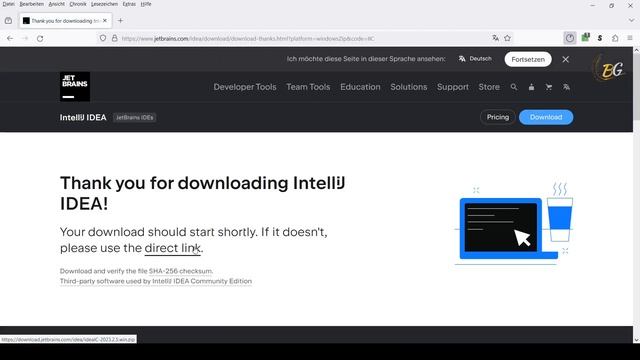This screenshot has width=640, height=360.
Task: Dismiss the language banner with X
Action: point(565,59)
